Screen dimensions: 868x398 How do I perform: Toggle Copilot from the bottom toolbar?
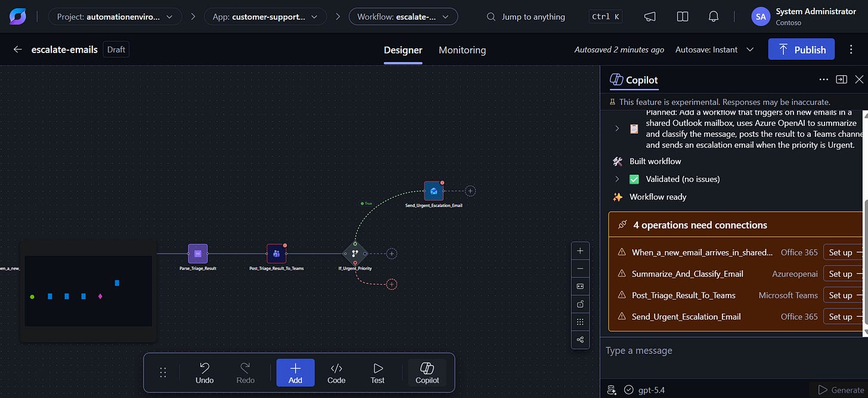tap(427, 373)
